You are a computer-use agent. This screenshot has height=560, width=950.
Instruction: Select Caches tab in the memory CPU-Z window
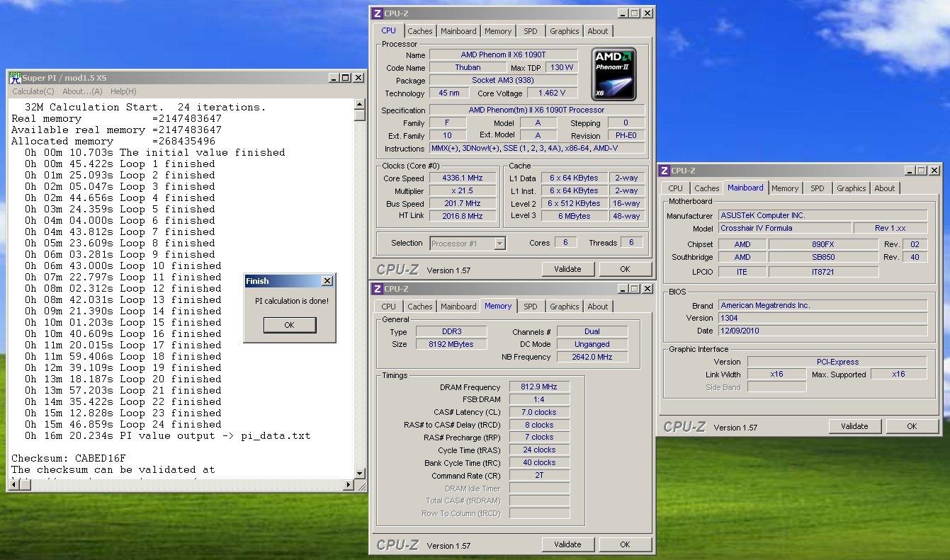click(419, 307)
